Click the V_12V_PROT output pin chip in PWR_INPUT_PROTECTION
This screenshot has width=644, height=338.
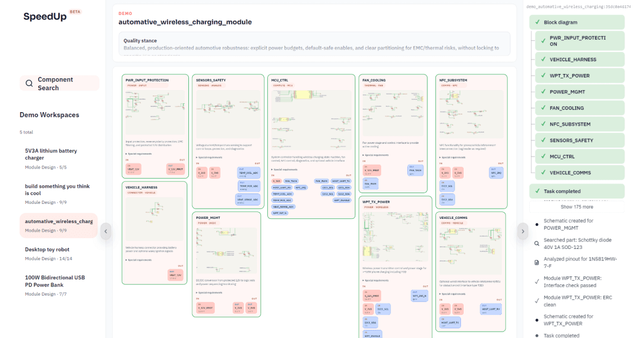pos(175,170)
